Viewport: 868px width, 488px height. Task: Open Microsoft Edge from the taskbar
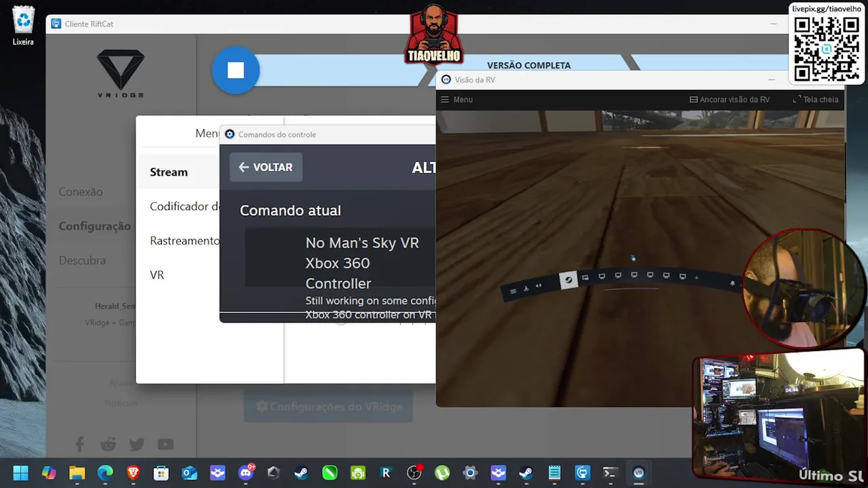pos(105,473)
